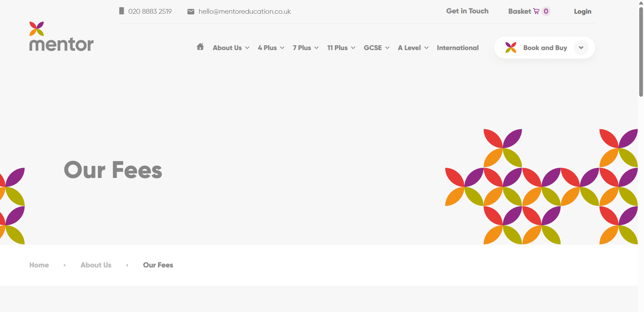This screenshot has height=312, width=644.
Task: Open the 7 Plus dropdown menu
Action: 305,48
